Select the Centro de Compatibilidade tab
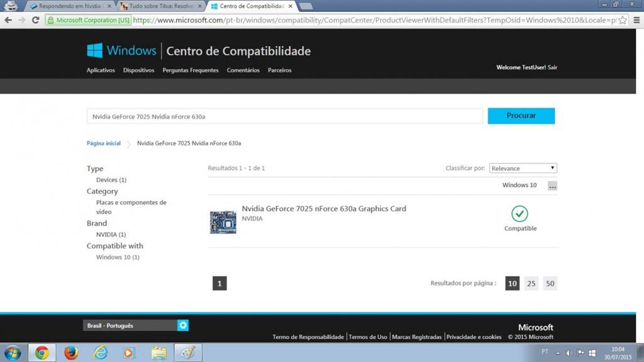This screenshot has height=362, width=644. point(252,6)
